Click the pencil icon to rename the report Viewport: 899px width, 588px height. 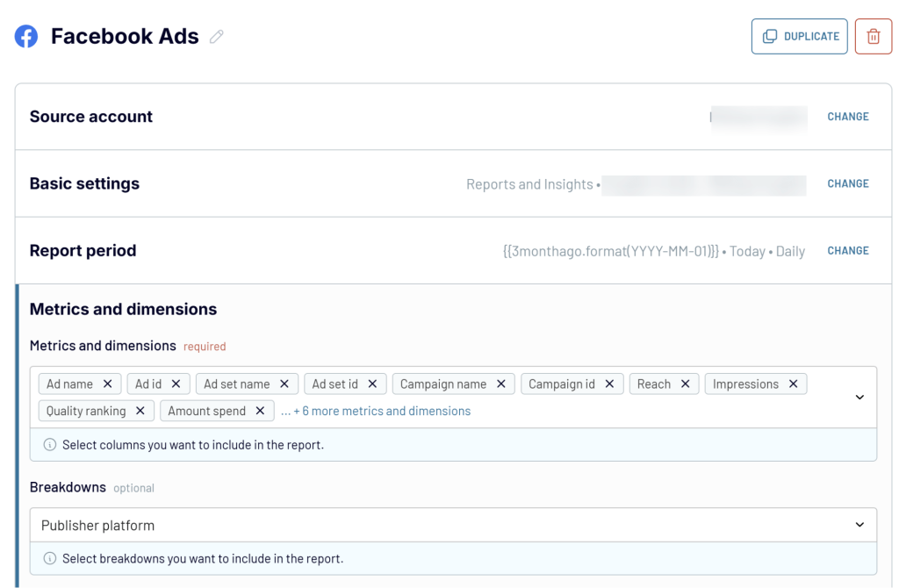click(x=216, y=37)
